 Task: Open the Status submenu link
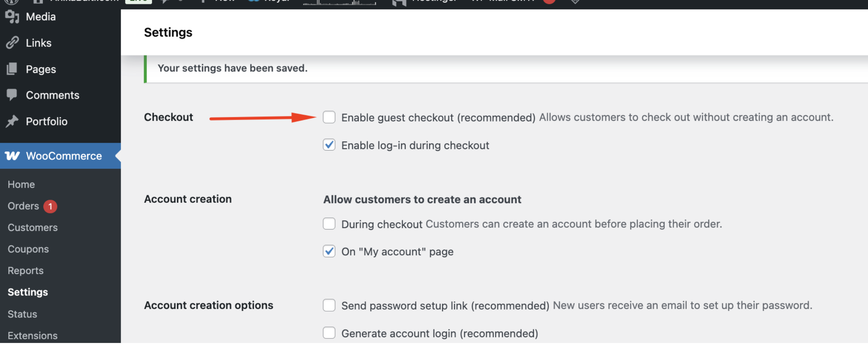22,314
